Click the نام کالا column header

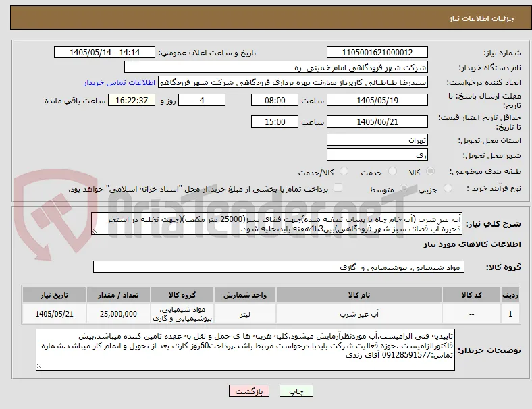(x=359, y=295)
